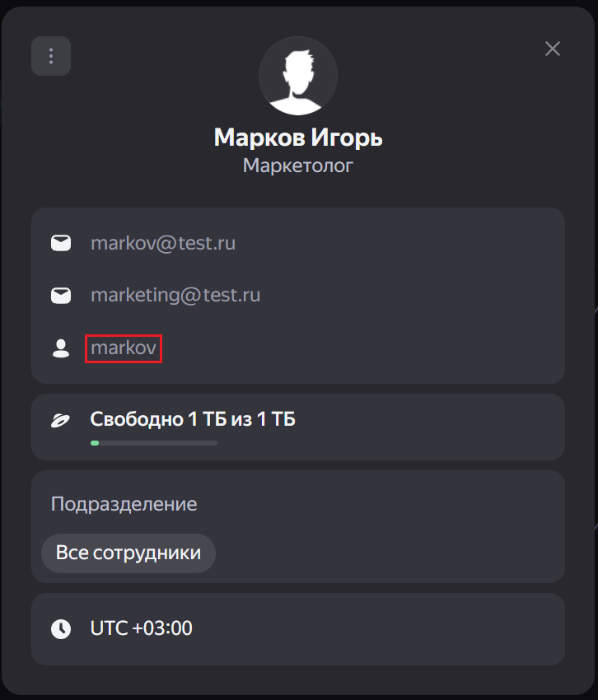Close the Марков Игорь profile card
This screenshot has width=598, height=700.
553,49
